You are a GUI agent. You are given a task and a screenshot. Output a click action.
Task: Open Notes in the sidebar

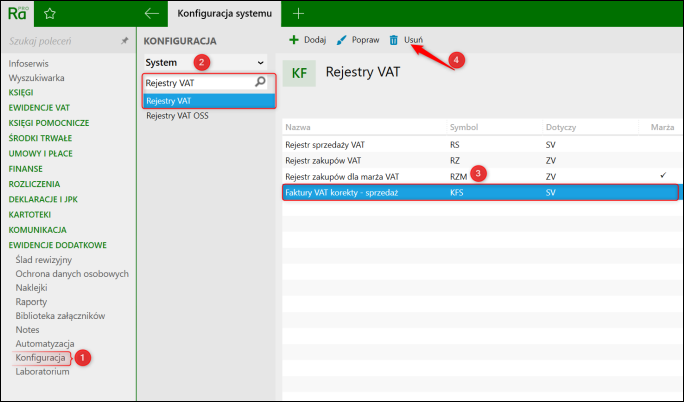27,330
